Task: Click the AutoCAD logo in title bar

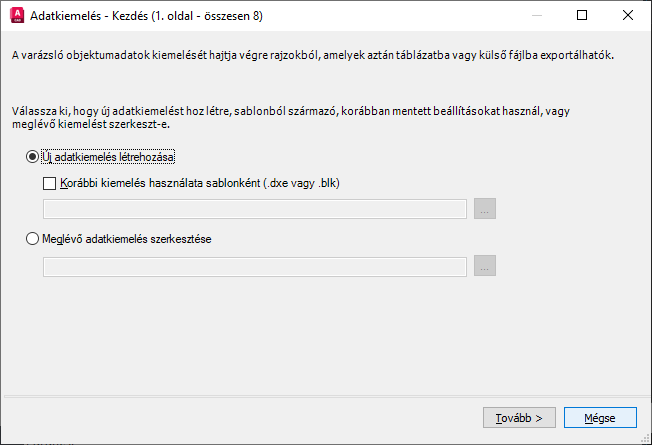Action: (x=14, y=16)
